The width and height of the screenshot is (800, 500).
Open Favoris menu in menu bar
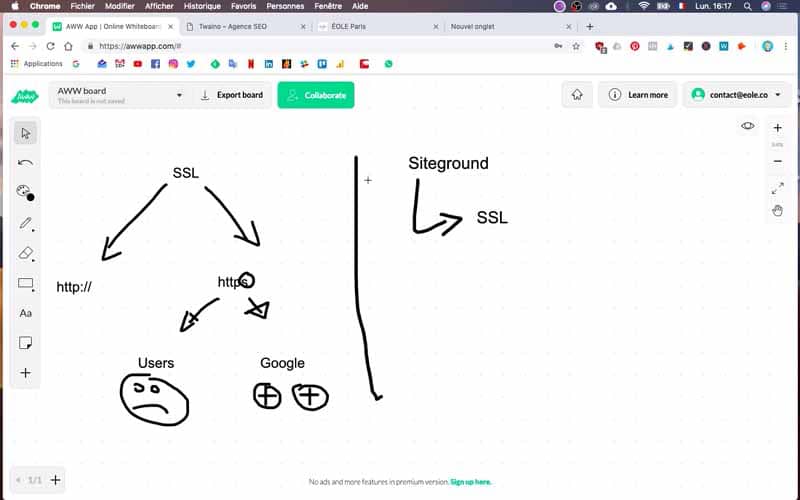coord(243,6)
